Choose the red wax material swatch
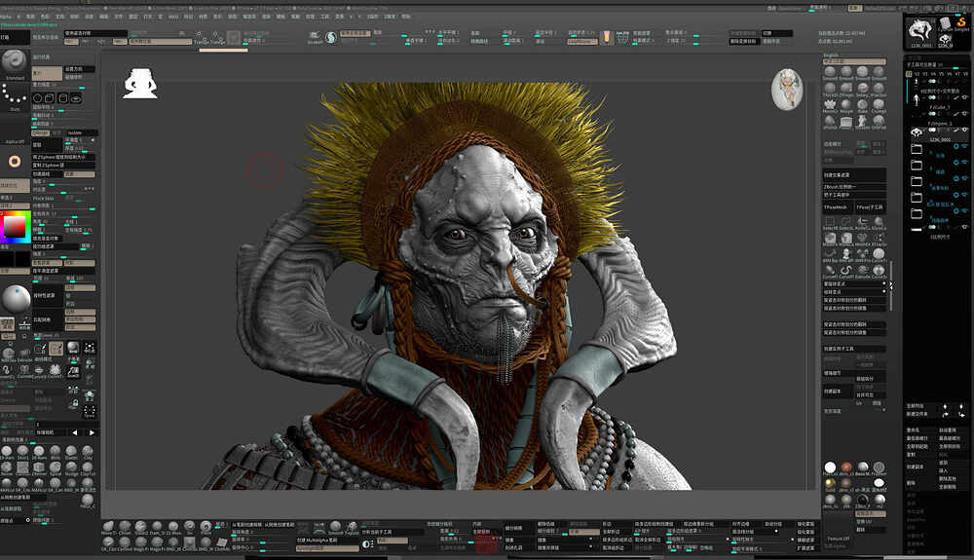The height and width of the screenshot is (560, 974). (846, 467)
